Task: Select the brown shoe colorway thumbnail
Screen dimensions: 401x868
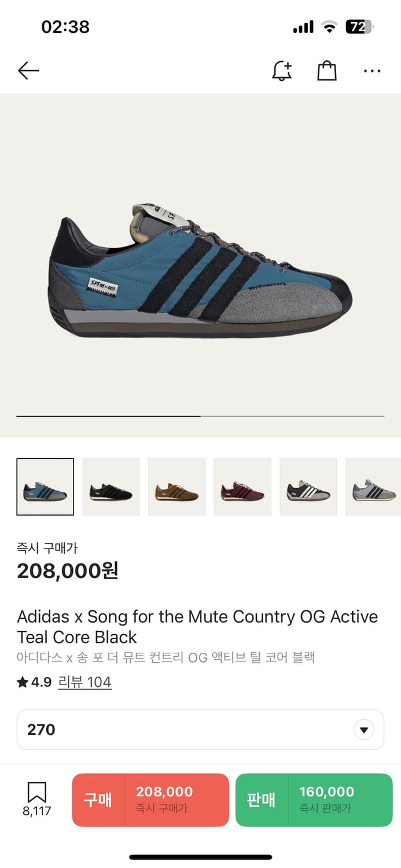Action: (177, 487)
